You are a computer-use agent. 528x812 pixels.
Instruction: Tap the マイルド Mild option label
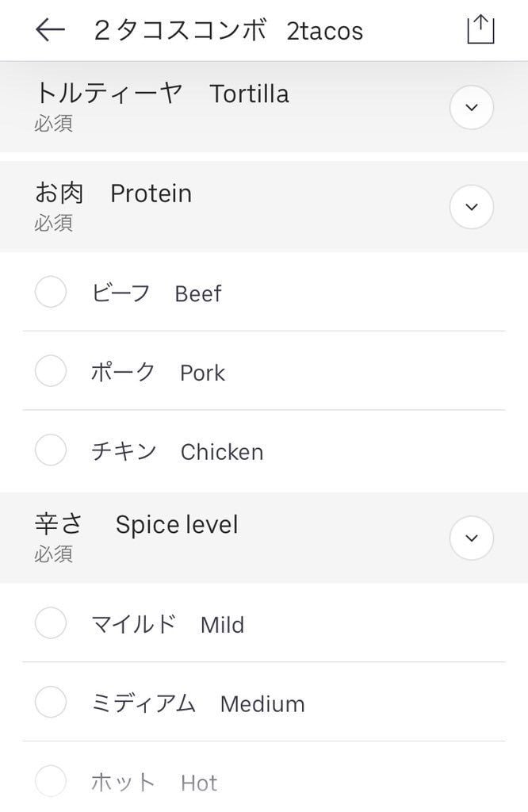coord(167,625)
